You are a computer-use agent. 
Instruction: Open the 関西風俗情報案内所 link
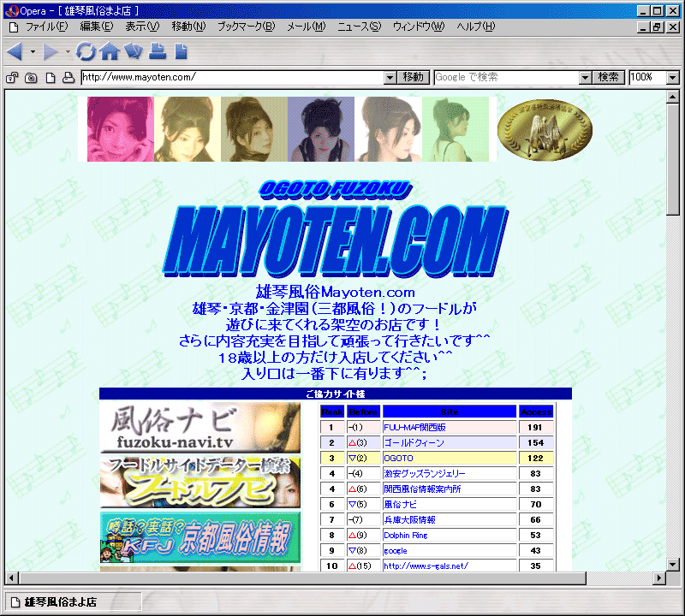click(x=422, y=489)
